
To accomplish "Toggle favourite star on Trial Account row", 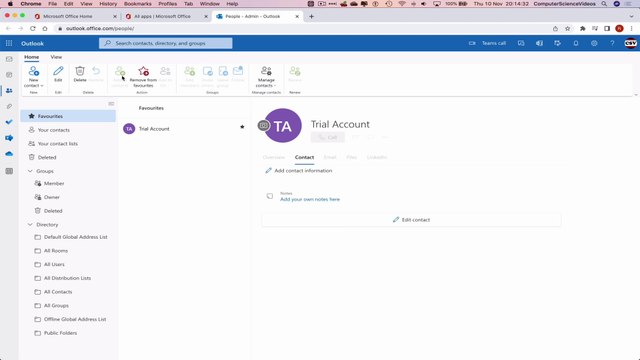I will click(242, 127).
